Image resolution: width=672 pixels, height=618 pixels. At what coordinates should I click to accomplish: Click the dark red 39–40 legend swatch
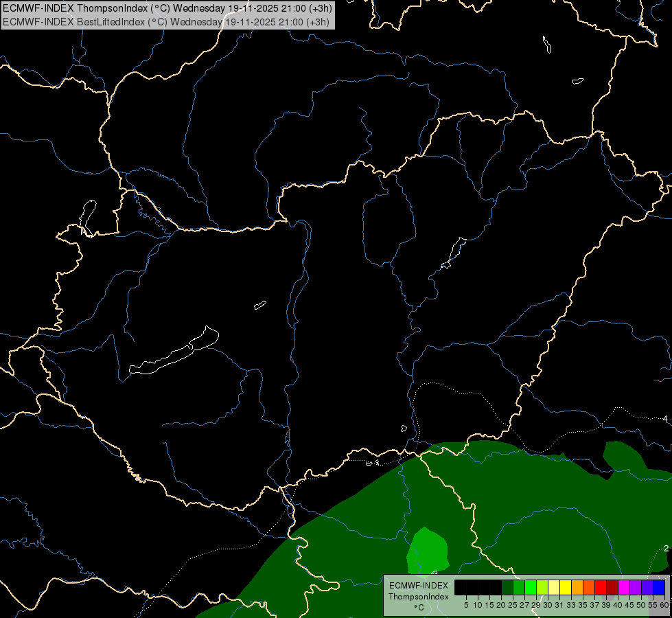click(612, 588)
